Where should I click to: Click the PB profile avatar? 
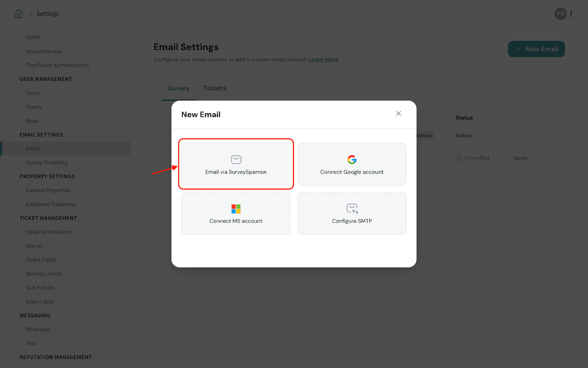point(560,14)
